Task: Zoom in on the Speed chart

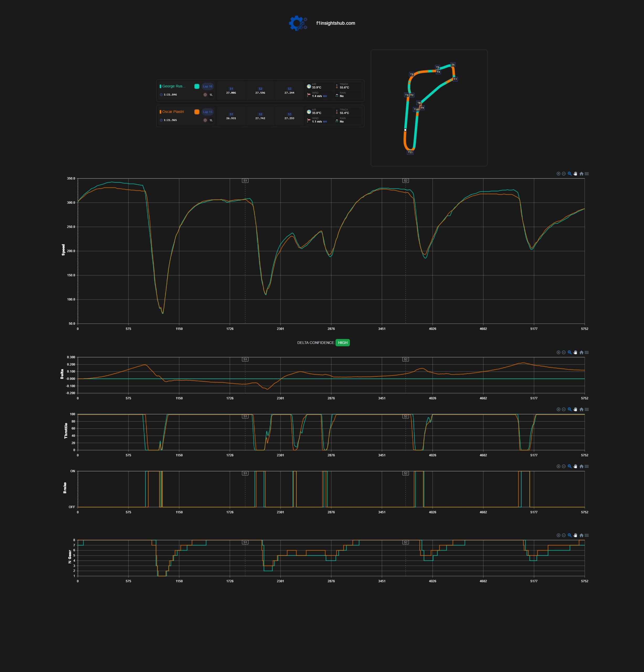Action: click(558, 174)
